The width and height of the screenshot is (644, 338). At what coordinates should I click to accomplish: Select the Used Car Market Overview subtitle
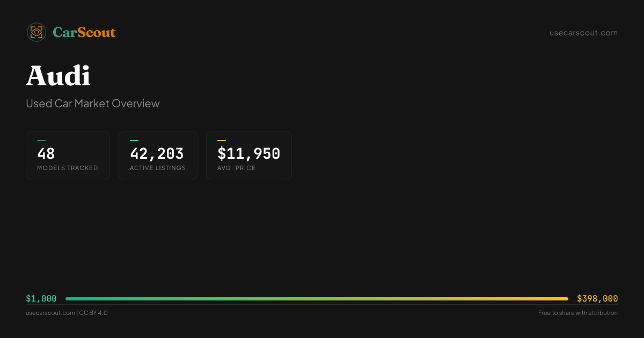(93, 104)
